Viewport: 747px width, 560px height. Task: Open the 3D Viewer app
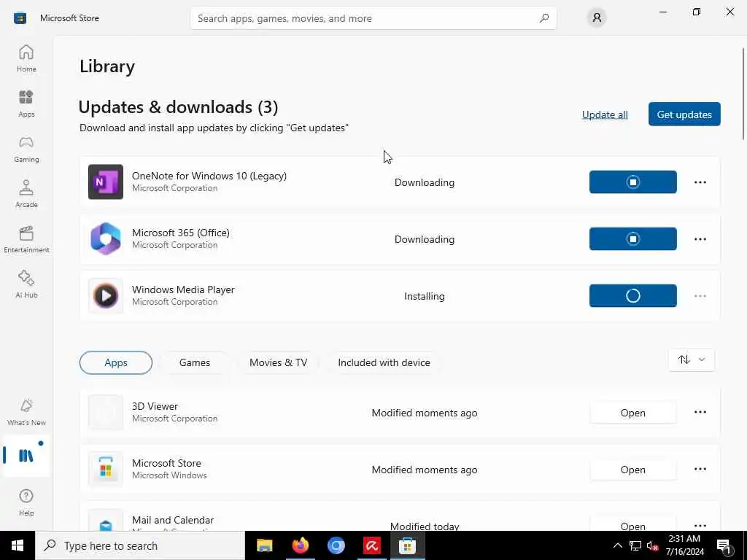click(x=632, y=413)
